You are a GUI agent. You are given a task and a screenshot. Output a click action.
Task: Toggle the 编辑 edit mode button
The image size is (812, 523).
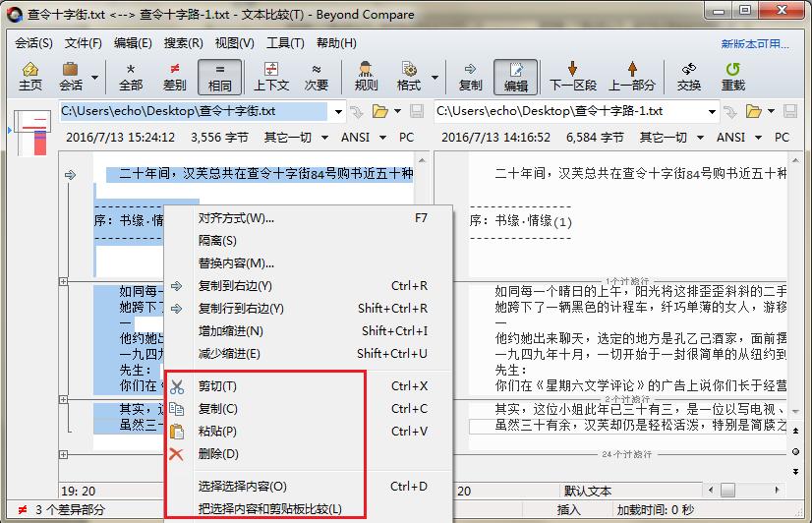516,77
